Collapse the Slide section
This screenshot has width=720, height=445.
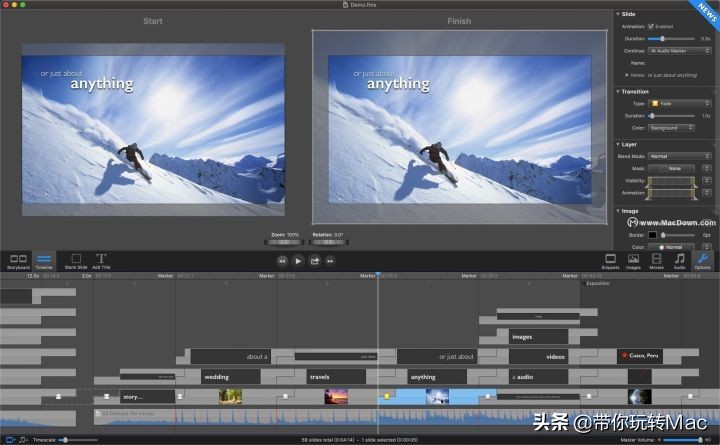tap(618, 14)
